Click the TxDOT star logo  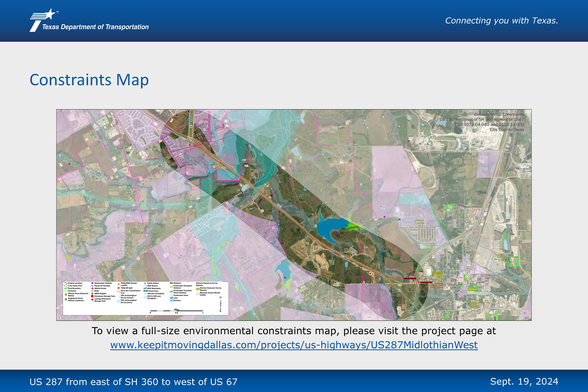click(x=43, y=20)
